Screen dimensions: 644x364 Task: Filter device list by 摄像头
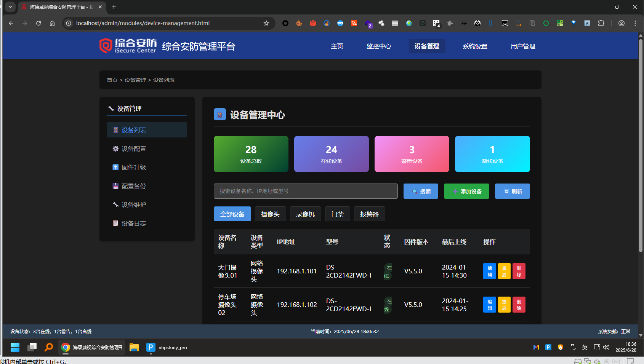(x=270, y=214)
